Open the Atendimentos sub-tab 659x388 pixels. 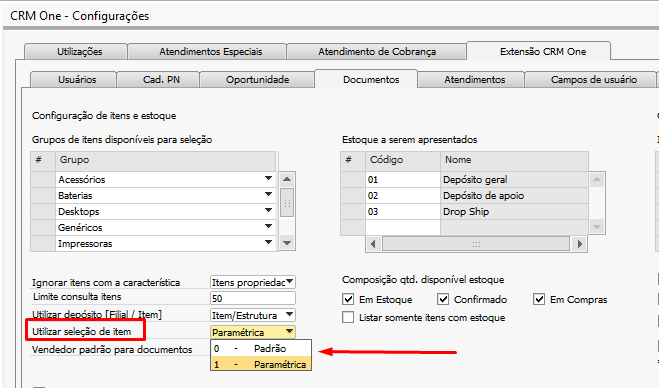coord(471,79)
